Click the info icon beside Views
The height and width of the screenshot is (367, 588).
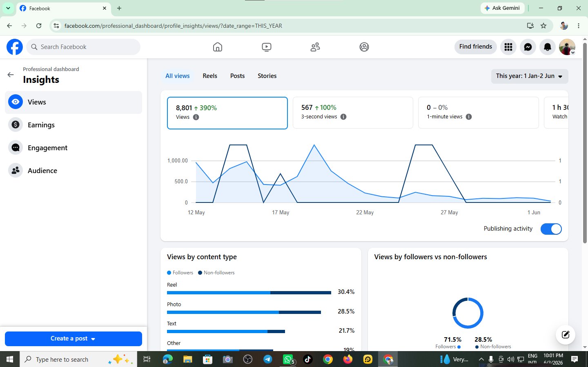pyautogui.click(x=196, y=117)
